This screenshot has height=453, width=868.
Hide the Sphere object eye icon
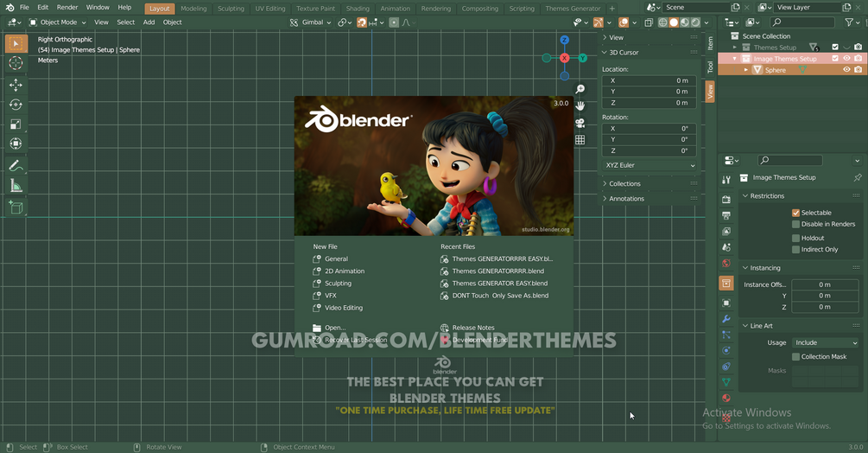click(x=846, y=70)
